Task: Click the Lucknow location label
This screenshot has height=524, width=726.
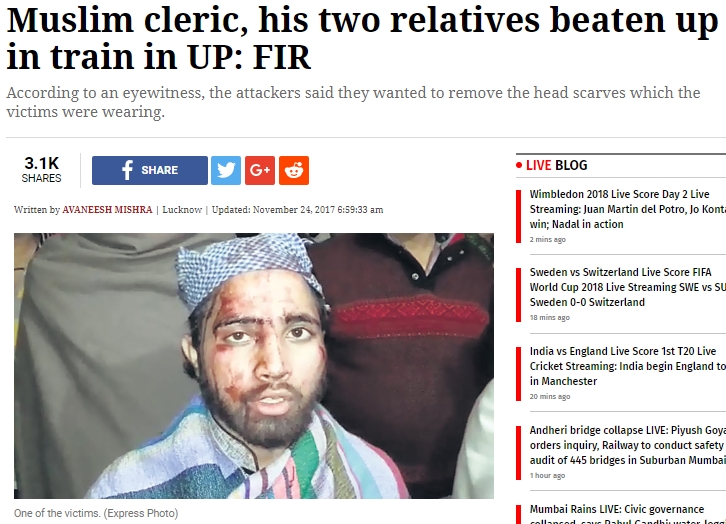Action: point(182,210)
